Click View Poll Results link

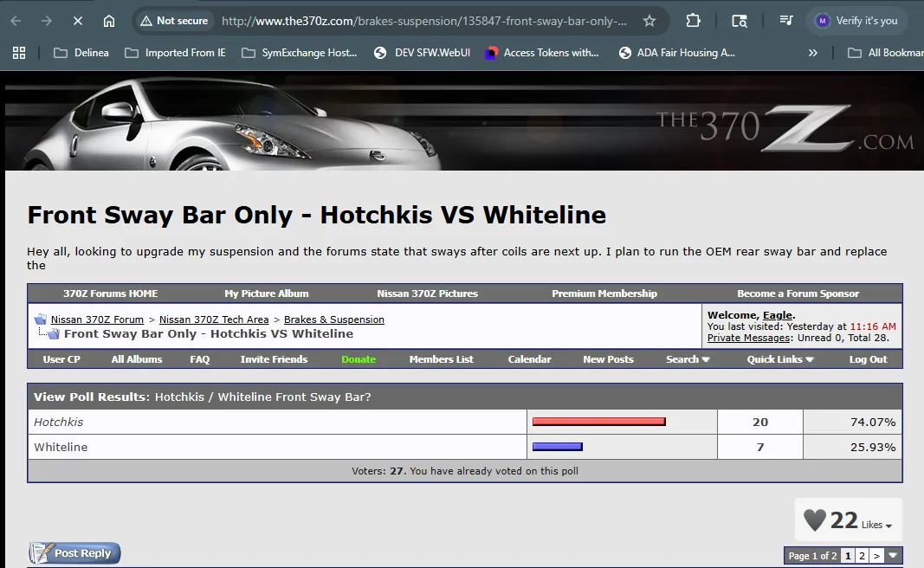click(x=89, y=397)
